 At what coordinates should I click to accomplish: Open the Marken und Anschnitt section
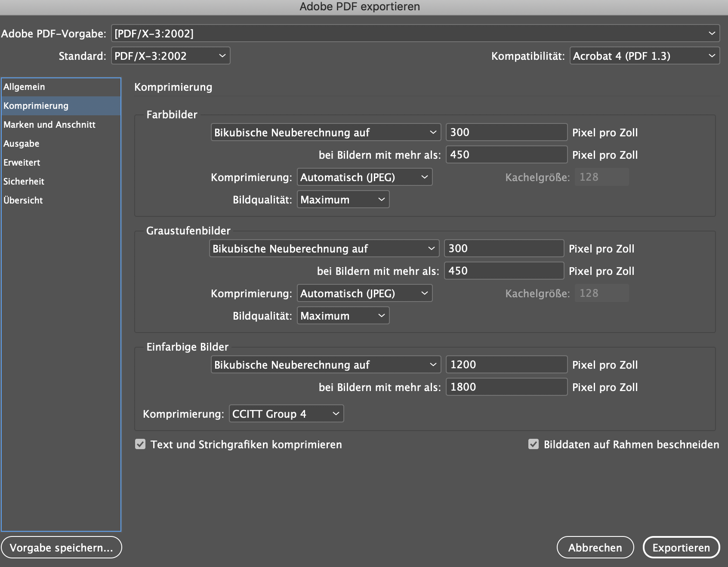pos(61,125)
